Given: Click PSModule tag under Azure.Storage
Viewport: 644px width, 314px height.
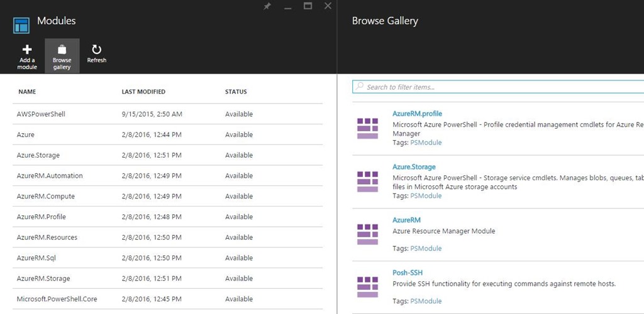Looking at the screenshot, I should pos(426,195).
